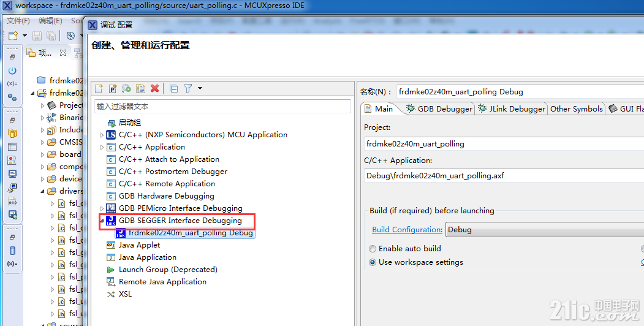Expand the CMSIS folder in project explorer
Viewport: 644px width, 326px height.
(42, 142)
